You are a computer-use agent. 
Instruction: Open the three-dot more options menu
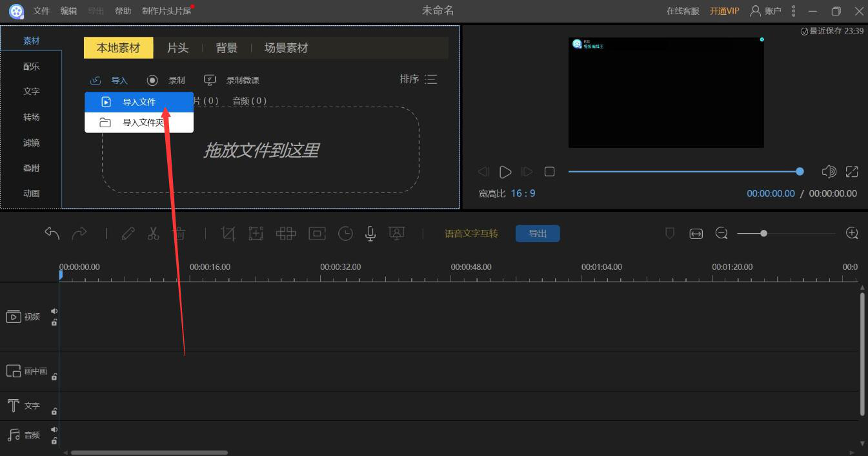(x=793, y=11)
